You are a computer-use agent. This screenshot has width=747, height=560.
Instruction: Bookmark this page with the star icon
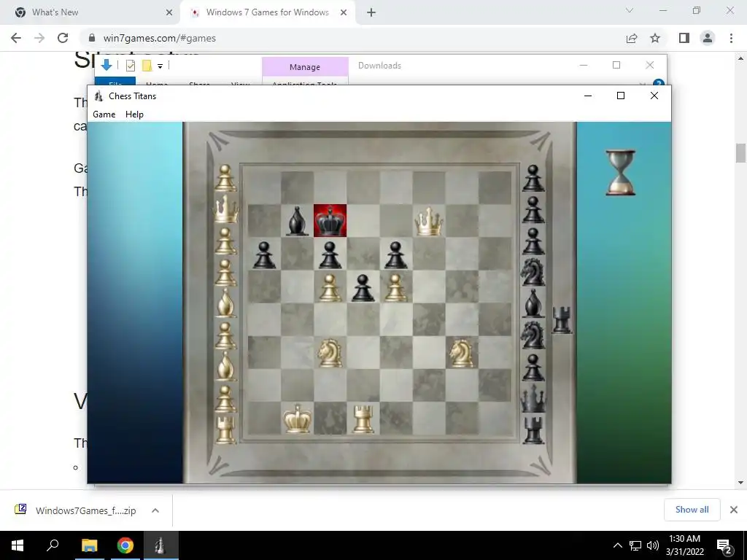pos(655,38)
